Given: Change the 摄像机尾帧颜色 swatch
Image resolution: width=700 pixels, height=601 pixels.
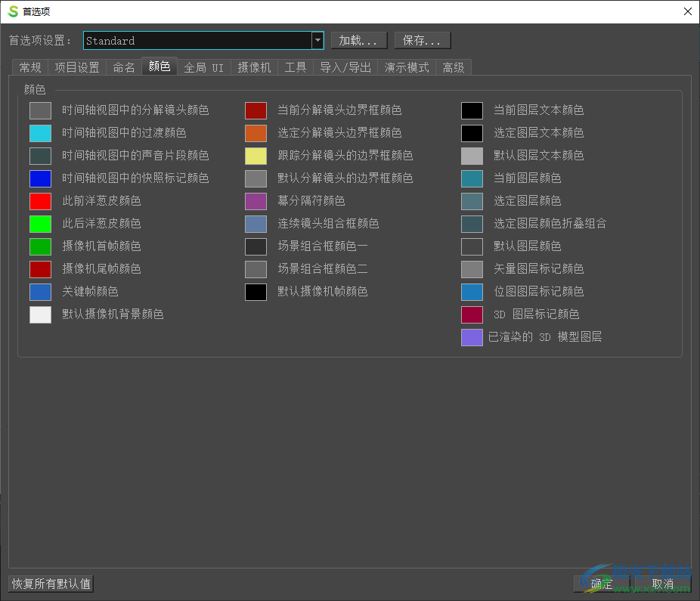Looking at the screenshot, I should (x=40, y=269).
